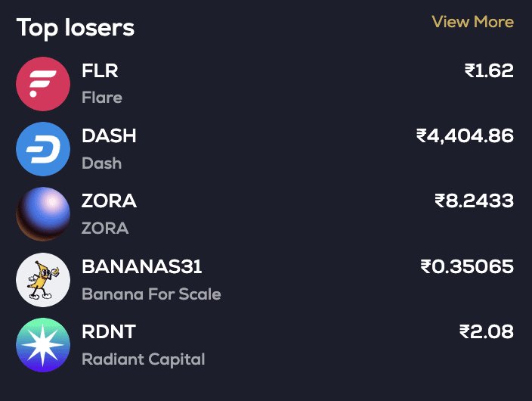This screenshot has height=401, width=532.
Task: Click the Radiant Capital subtitle text
Action: pos(143,359)
